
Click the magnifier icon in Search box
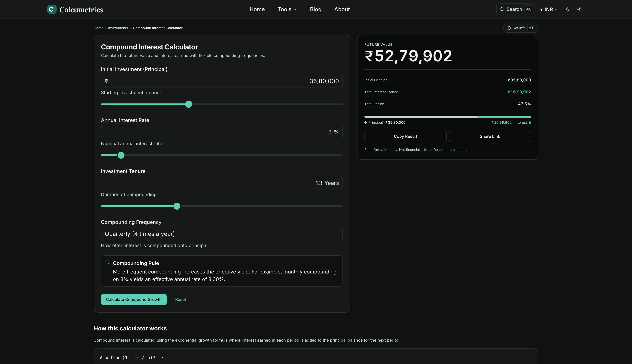(502, 9)
